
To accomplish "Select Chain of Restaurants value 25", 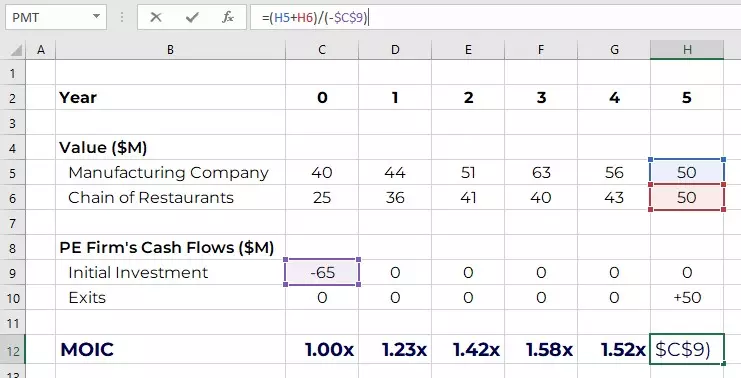I will (x=322, y=198).
